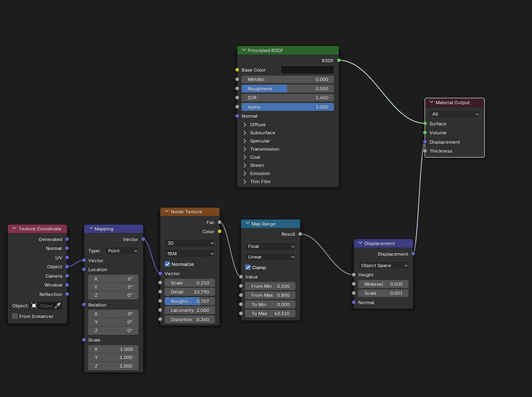This screenshot has width=532, height=397.
Task: Open the Mapping Type Point dropdown
Action: [x=122, y=251]
